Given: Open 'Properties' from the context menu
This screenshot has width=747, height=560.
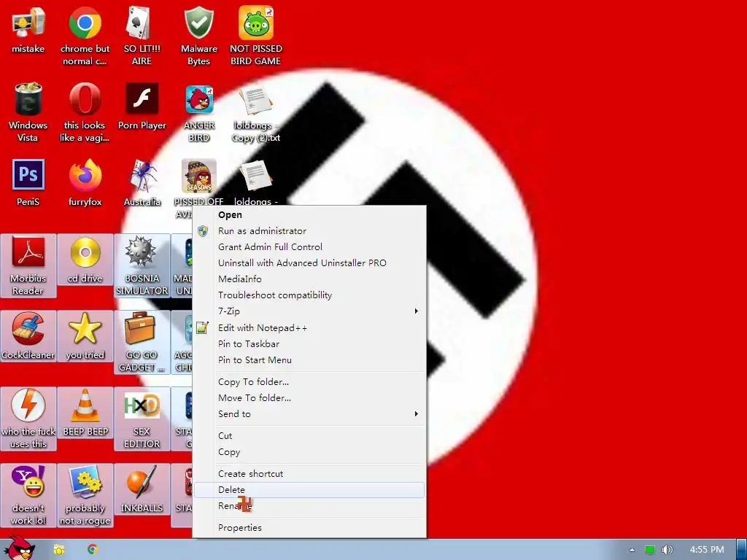Looking at the screenshot, I should pos(309,528).
